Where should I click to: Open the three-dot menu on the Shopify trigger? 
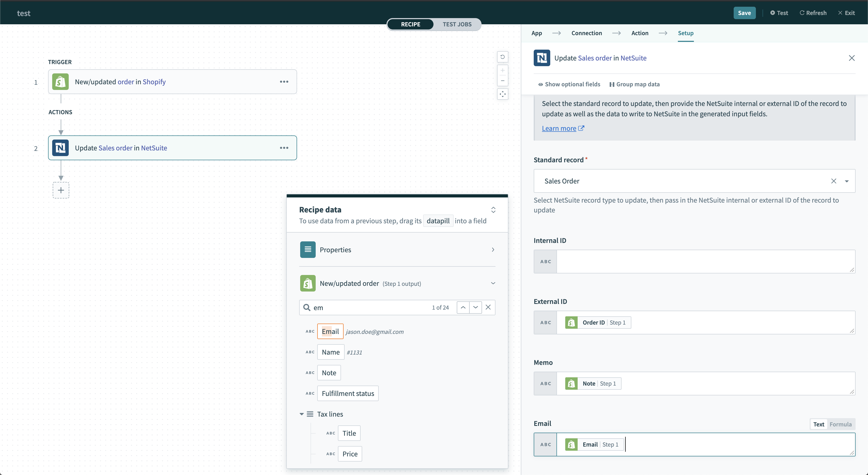pyautogui.click(x=284, y=82)
